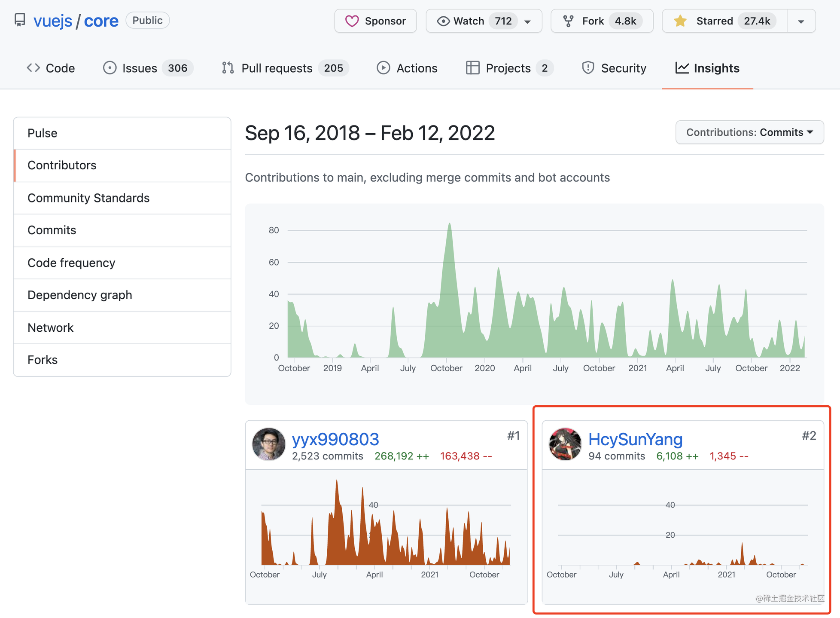Viewport: 840px width, 618px height.
Task: Click the Watch button
Action: point(484,21)
